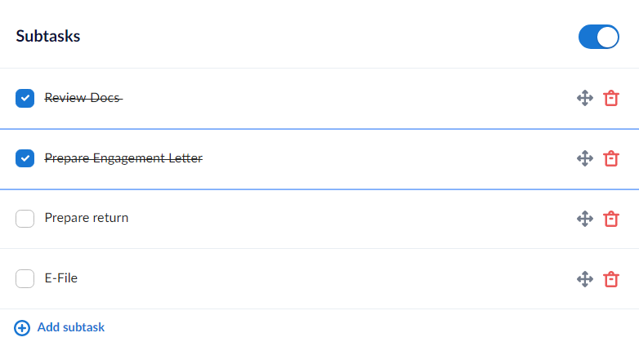Screen dimensions: 639x364
Task: Click the Subtasks section heading
Action: point(48,37)
